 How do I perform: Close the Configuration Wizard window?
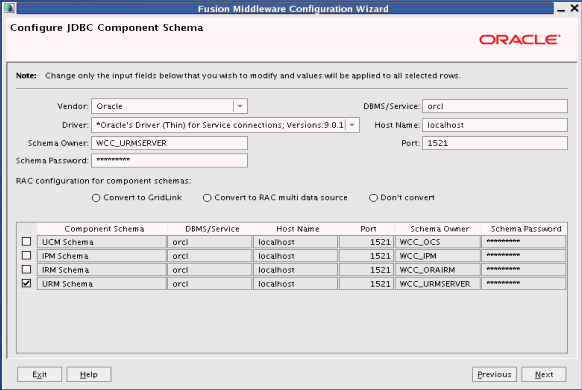574,8
